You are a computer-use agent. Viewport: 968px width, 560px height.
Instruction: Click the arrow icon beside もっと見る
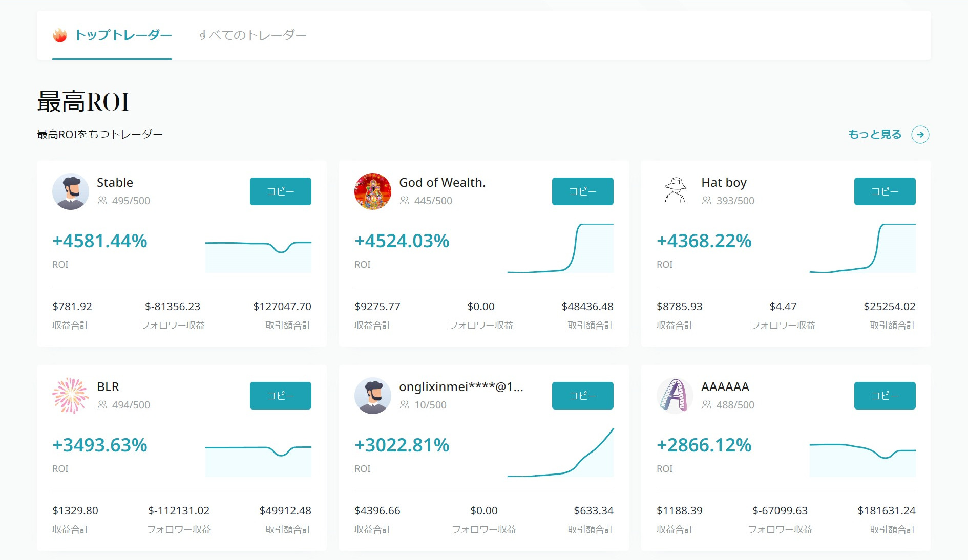[x=921, y=134]
